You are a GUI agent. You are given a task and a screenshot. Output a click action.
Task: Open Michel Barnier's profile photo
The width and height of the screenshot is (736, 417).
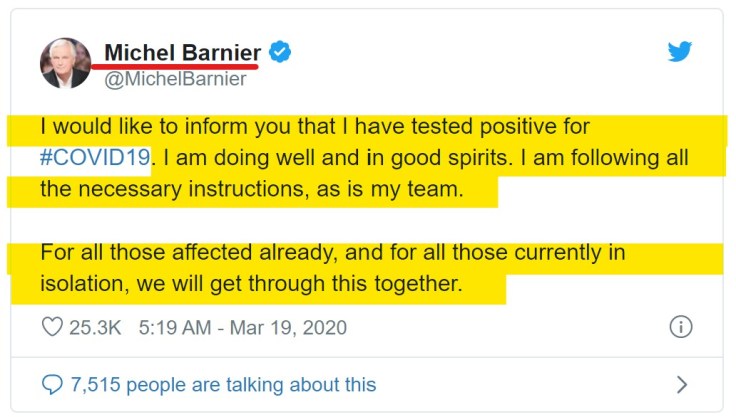pos(65,63)
